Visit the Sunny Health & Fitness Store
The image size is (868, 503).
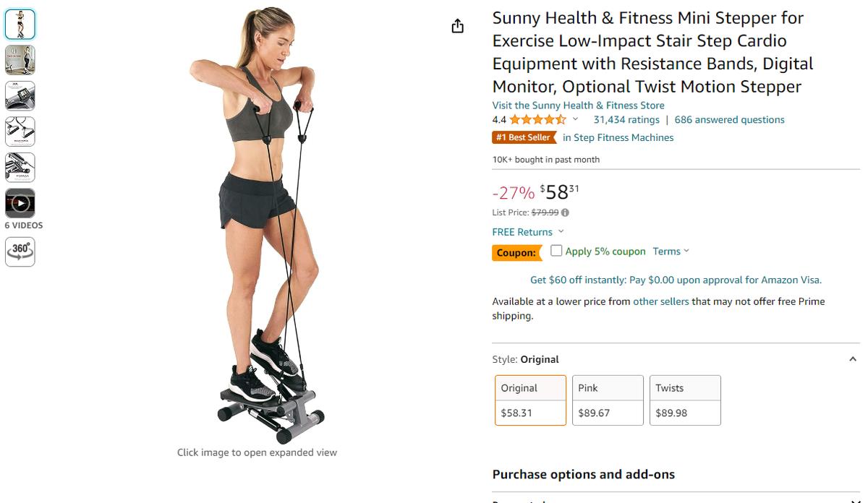[578, 106]
